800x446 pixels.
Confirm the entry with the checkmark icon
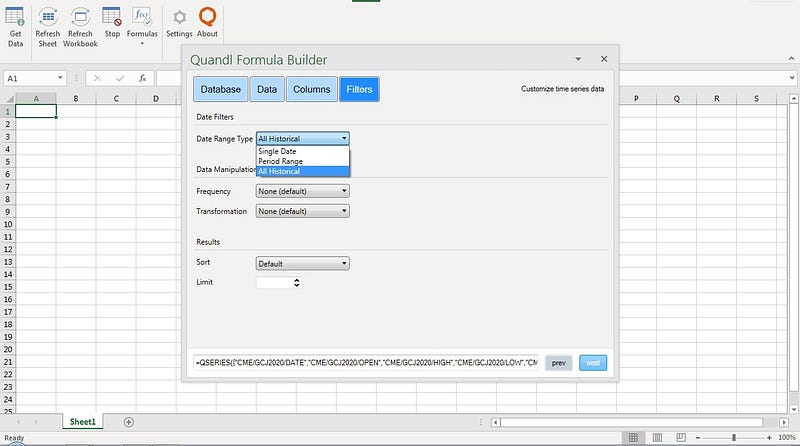pos(120,78)
